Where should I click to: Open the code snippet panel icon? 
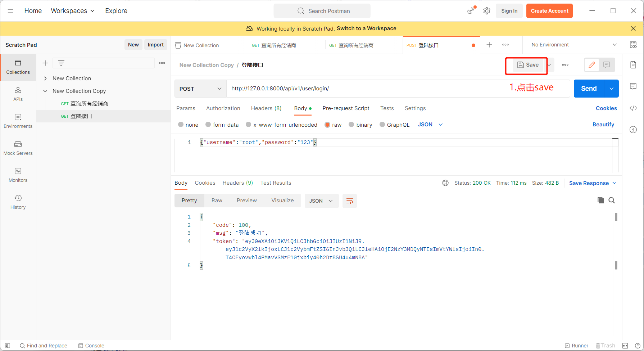633,108
